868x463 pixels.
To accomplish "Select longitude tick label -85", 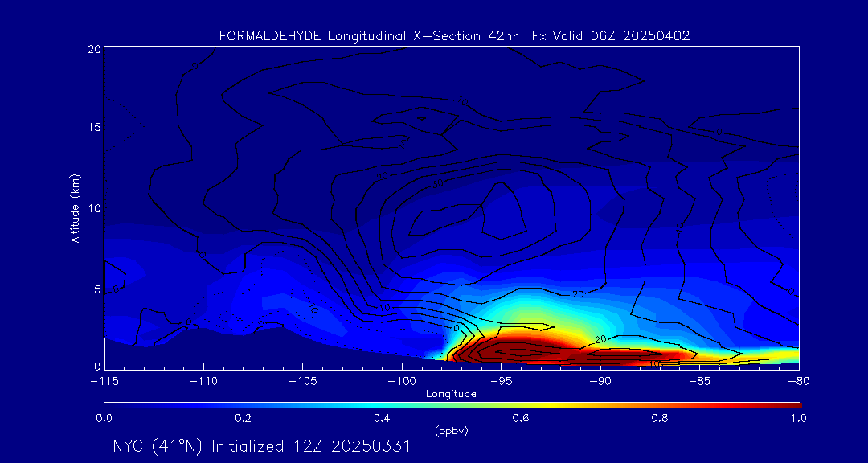I will pyautogui.click(x=699, y=382).
